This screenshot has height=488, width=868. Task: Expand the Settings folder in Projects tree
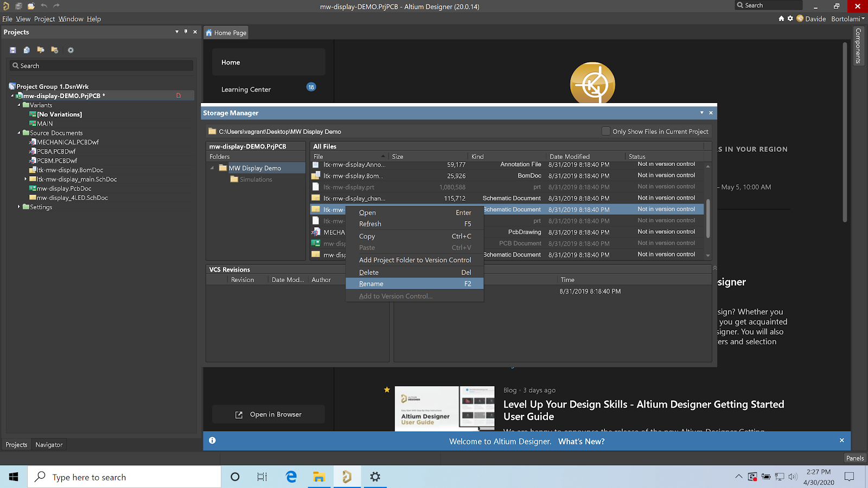(19, 207)
